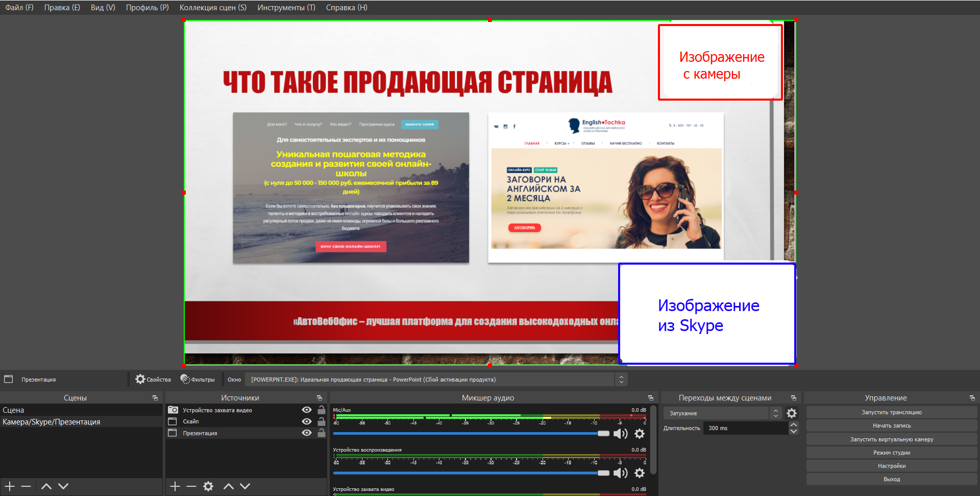980x496 pixels.
Task: Toggle lock on Устройство захвата видео source
Action: click(x=322, y=410)
